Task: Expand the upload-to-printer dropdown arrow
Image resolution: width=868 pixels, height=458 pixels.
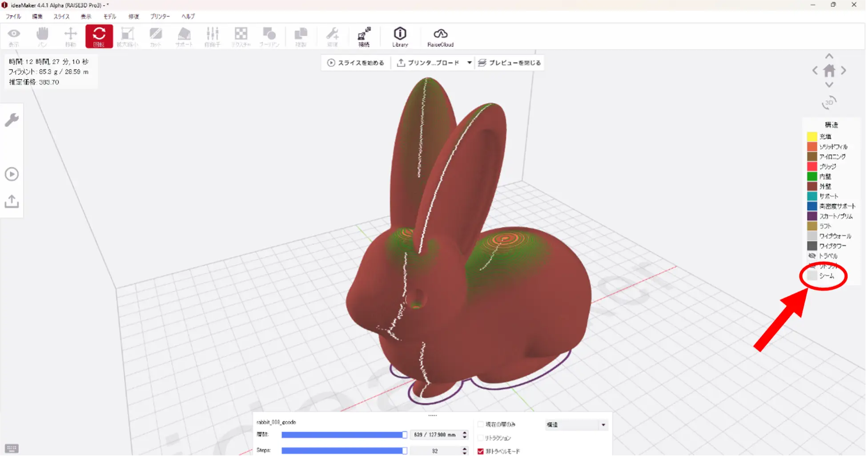Action: point(469,63)
